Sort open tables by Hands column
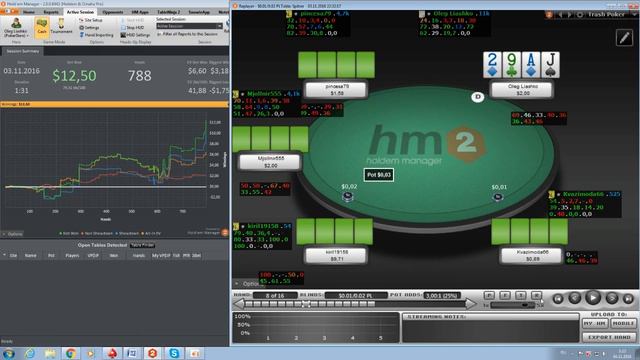This screenshot has height=360, width=640. 139,256
